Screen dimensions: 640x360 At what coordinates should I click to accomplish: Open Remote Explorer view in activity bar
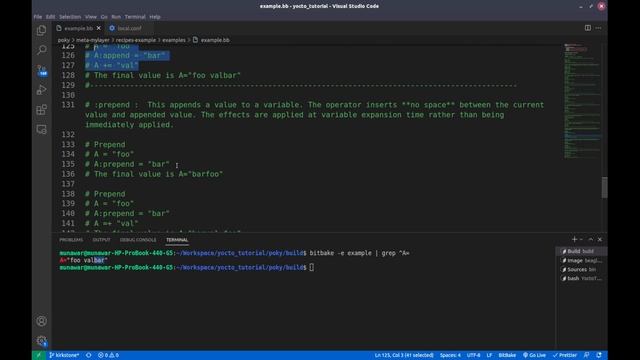41,129
